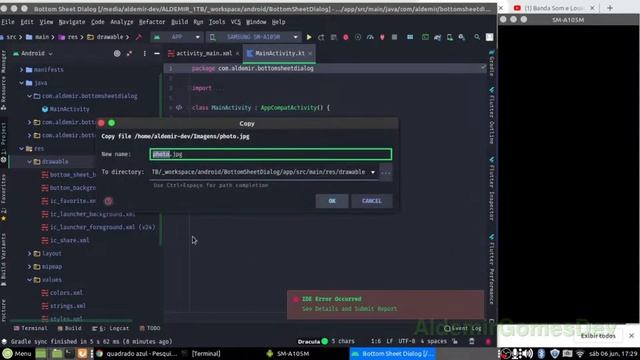
Task: Click the MainActivity Kotlin class file icon
Action: [45, 109]
